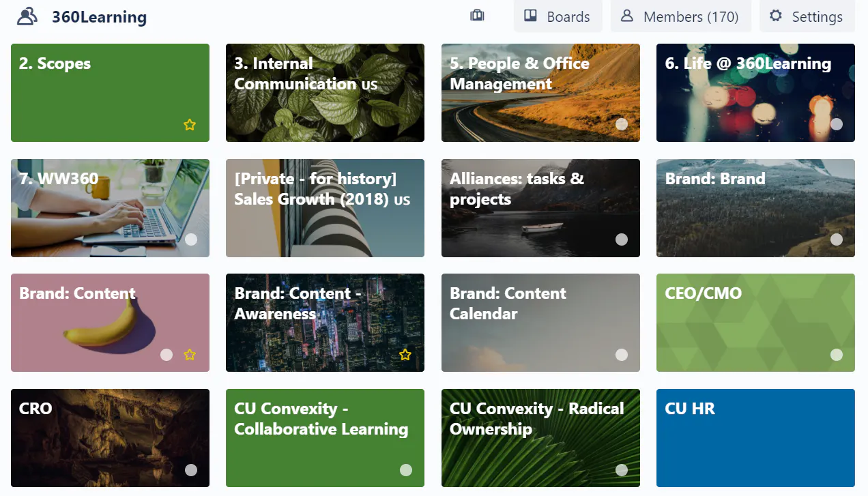Open the Brand: Content banana board

tap(110, 323)
